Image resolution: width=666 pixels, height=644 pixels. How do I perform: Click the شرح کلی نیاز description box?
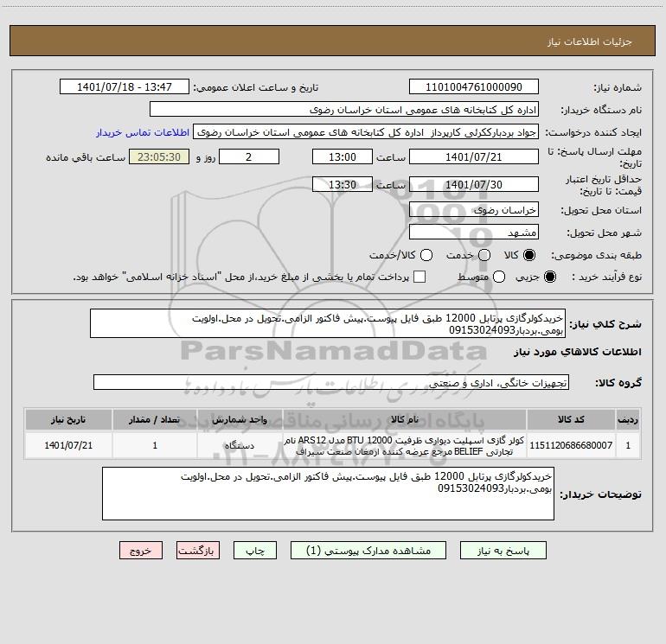(328, 324)
